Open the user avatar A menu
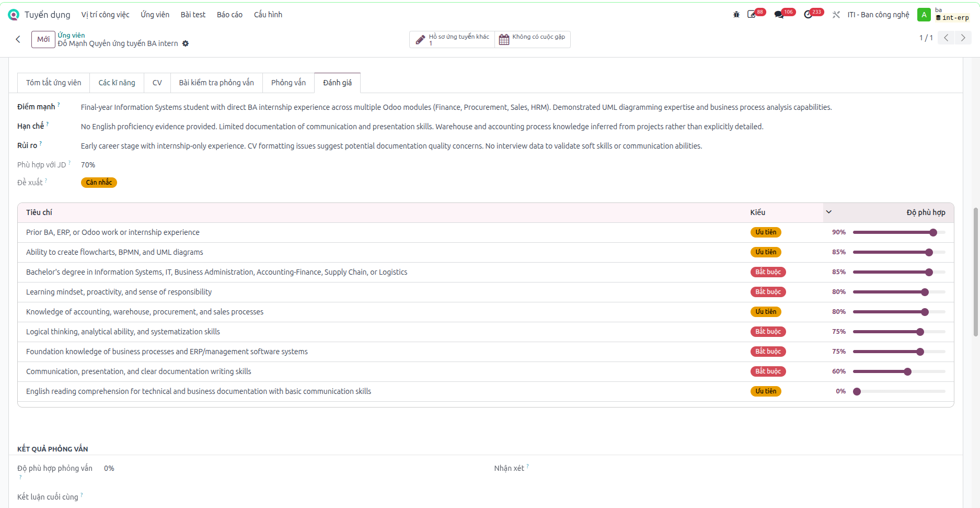This screenshot has width=980, height=508. [924, 15]
